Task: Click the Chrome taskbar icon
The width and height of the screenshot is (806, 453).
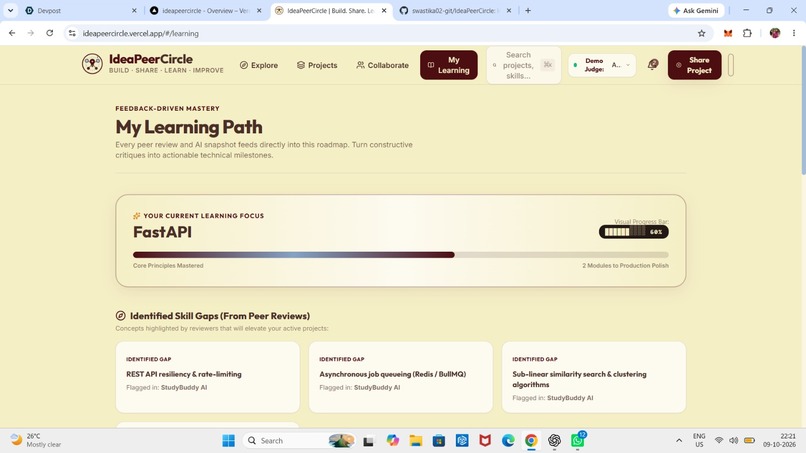Action: [531, 440]
